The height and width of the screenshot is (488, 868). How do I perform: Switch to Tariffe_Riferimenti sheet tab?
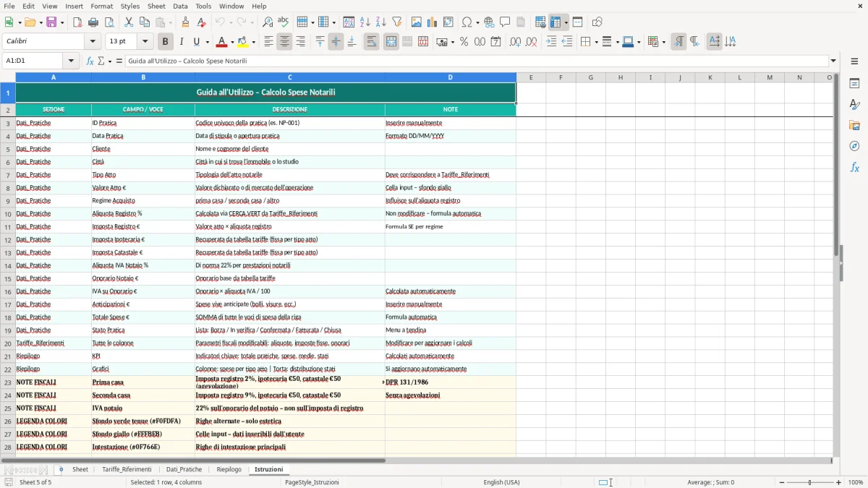pos(127,469)
